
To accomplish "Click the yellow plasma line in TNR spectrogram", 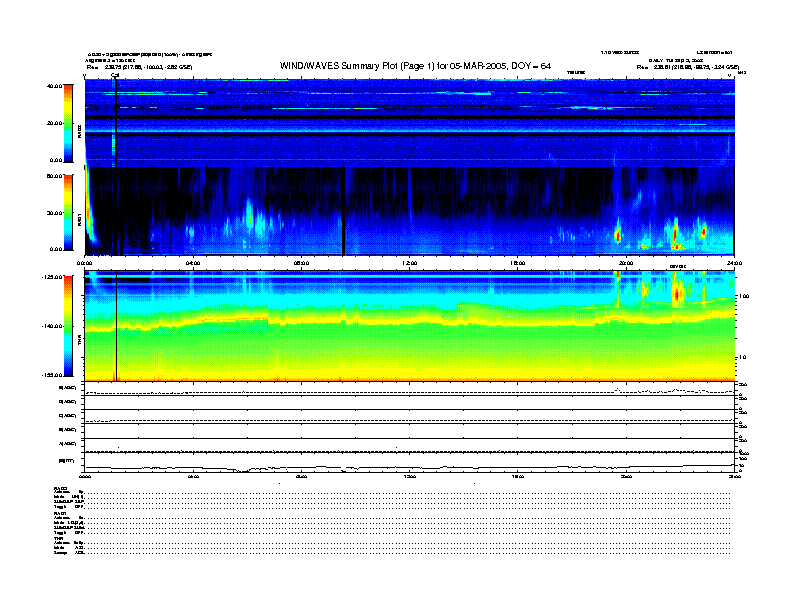I will 409,321.
